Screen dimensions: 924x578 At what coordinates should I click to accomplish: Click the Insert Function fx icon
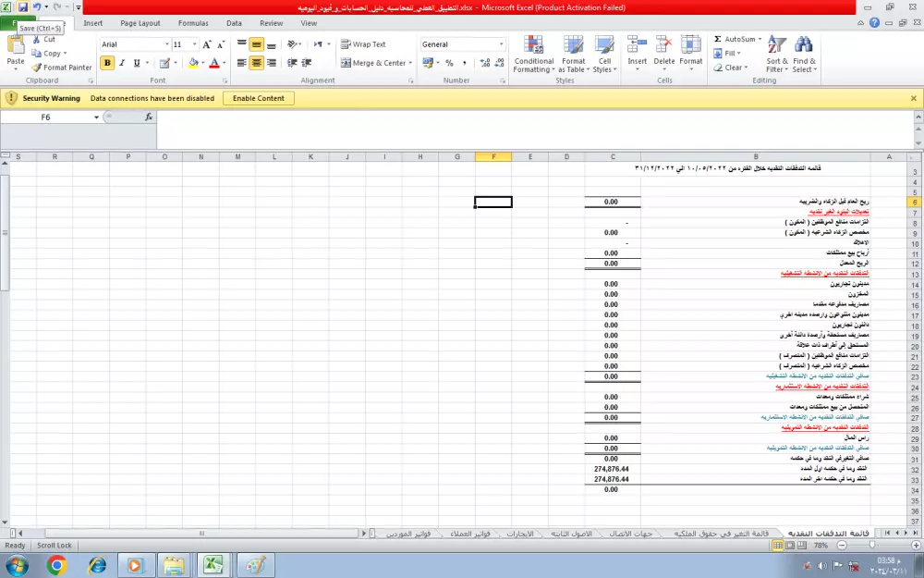tap(149, 117)
